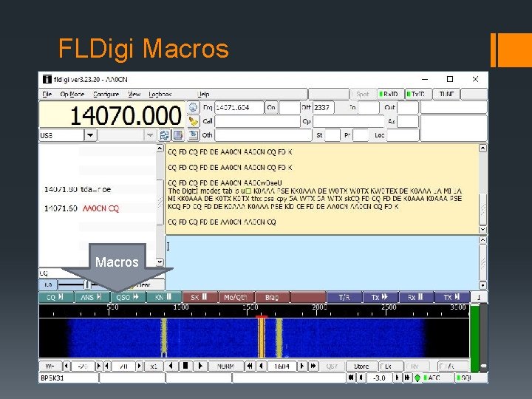Screen dimensions: 532x399
Task: Open the USB mode dropdown
Action: (x=90, y=135)
